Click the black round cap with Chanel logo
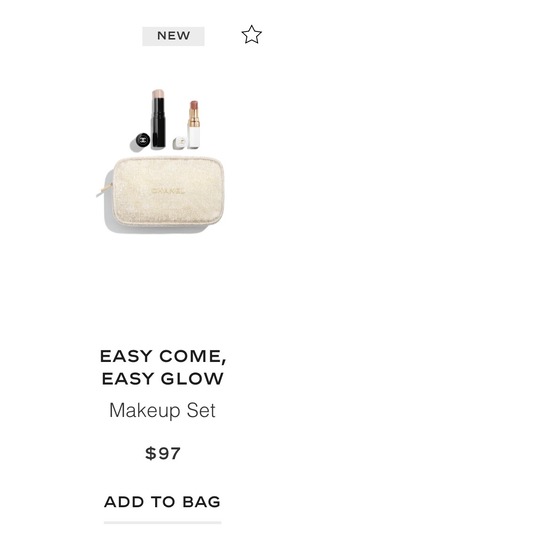The image size is (550, 550). 142,140
